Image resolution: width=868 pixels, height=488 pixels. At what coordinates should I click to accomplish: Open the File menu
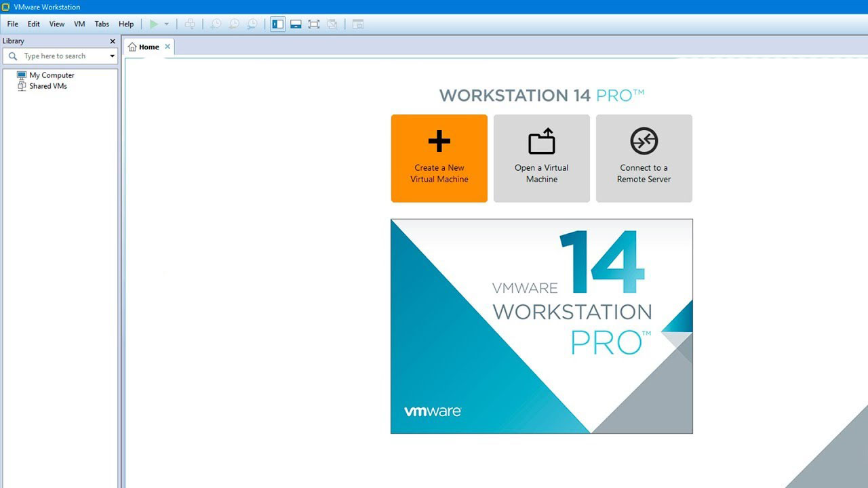13,24
